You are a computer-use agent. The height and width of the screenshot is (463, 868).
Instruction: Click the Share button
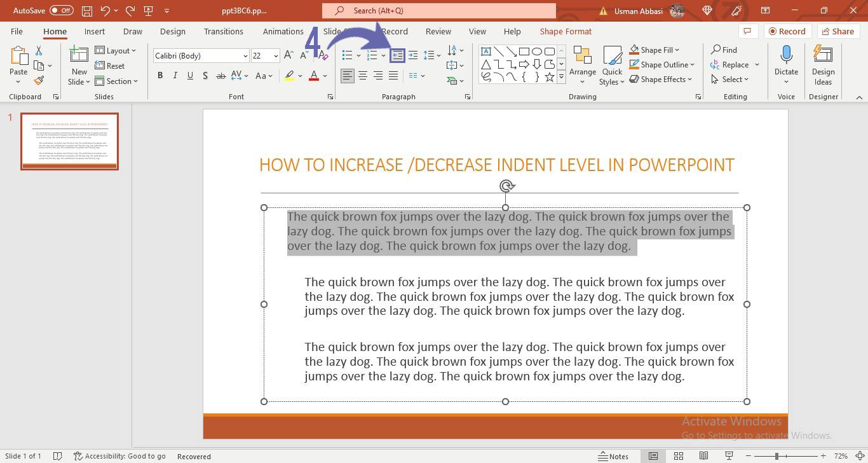pos(838,31)
